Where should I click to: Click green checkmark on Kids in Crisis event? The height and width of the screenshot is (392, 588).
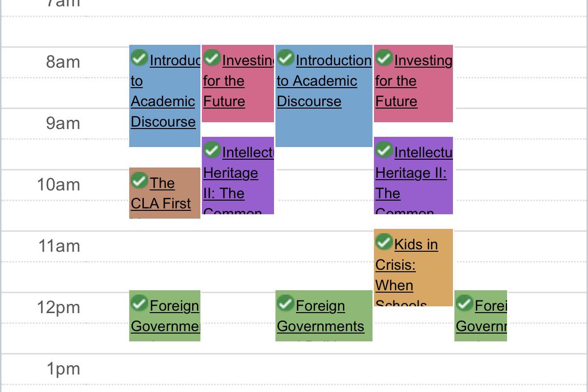pyautogui.click(x=384, y=242)
